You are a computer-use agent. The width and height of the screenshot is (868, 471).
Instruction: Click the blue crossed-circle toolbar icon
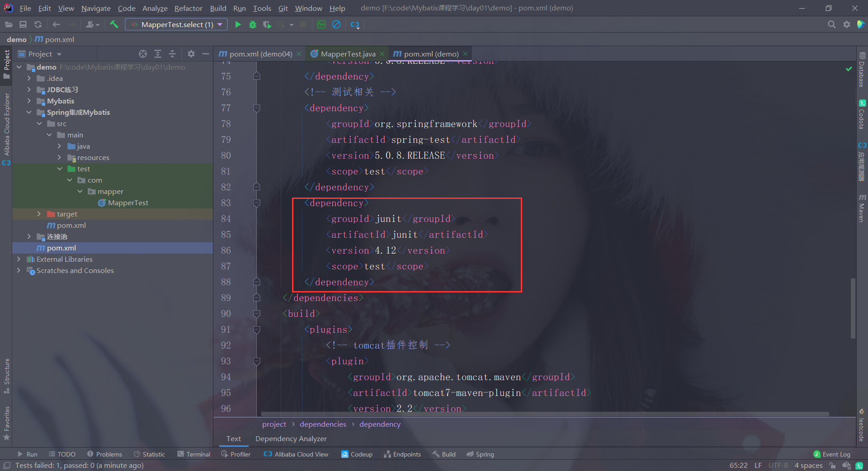[336, 24]
